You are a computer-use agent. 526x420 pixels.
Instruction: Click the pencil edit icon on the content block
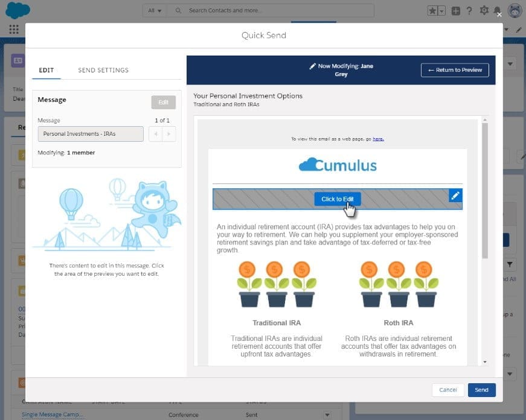tap(455, 196)
